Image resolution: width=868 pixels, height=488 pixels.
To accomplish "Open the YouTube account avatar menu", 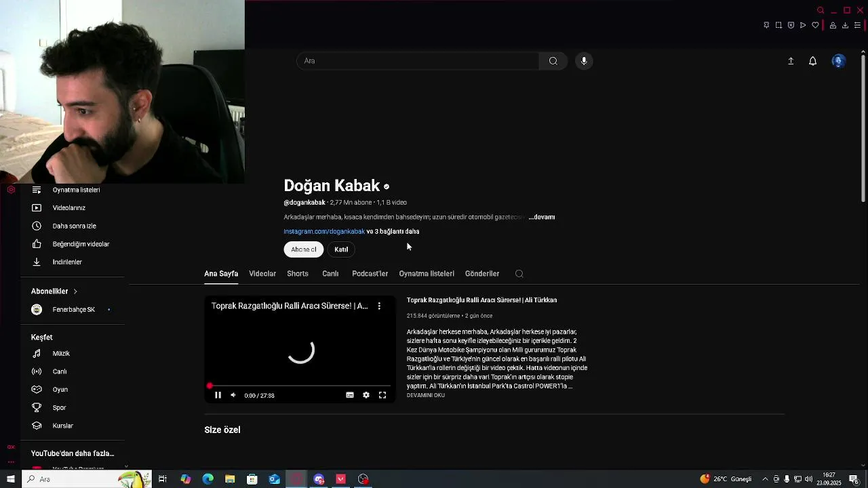I will [x=839, y=61].
